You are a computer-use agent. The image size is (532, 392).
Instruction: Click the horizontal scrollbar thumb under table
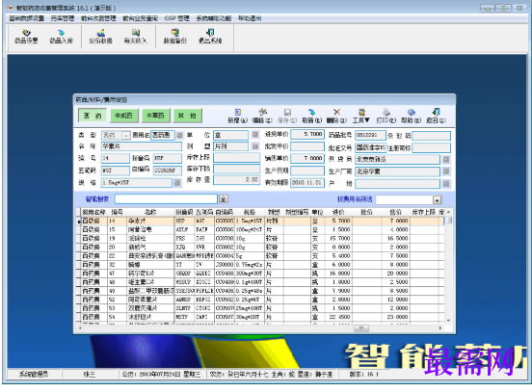(x=361, y=327)
